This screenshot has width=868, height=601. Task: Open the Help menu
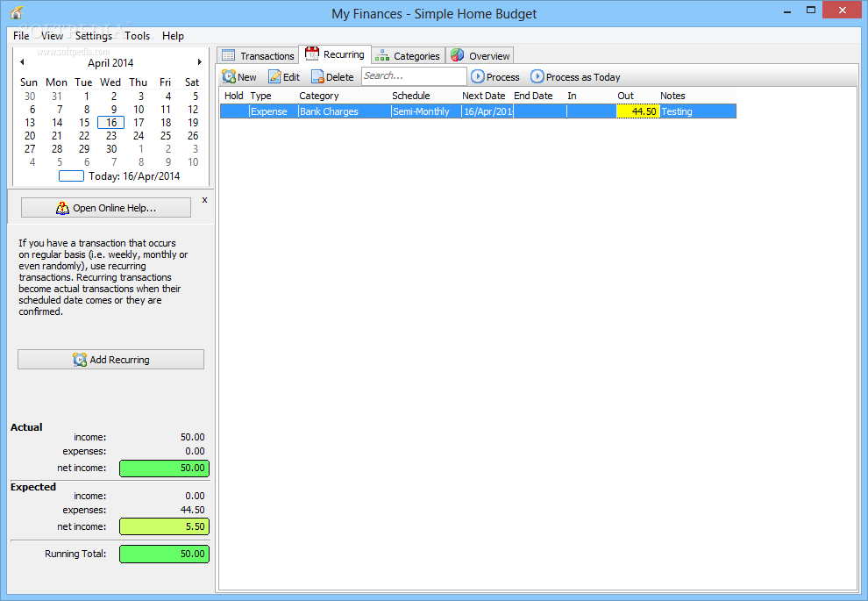(173, 35)
